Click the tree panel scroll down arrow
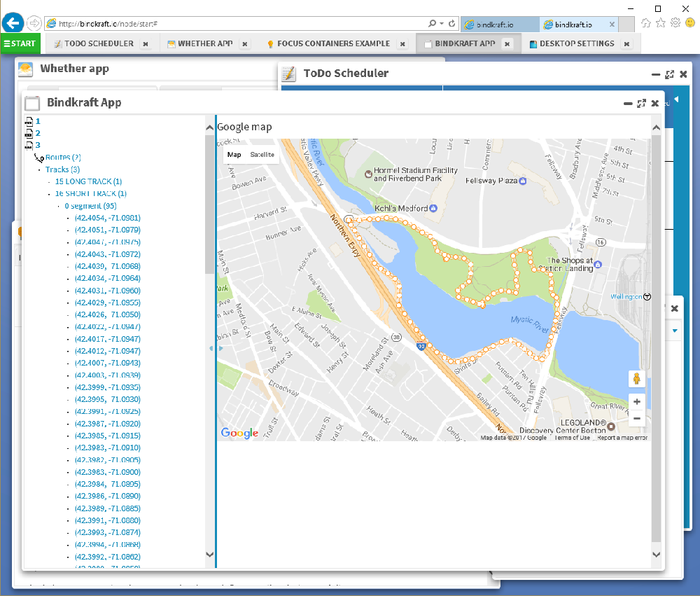 point(209,555)
